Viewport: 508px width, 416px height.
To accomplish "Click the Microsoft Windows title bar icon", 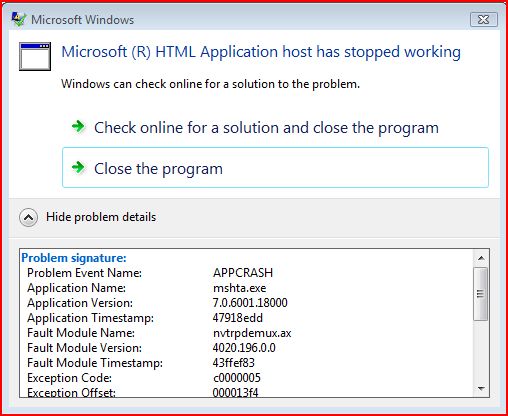I will pyautogui.click(x=19, y=20).
